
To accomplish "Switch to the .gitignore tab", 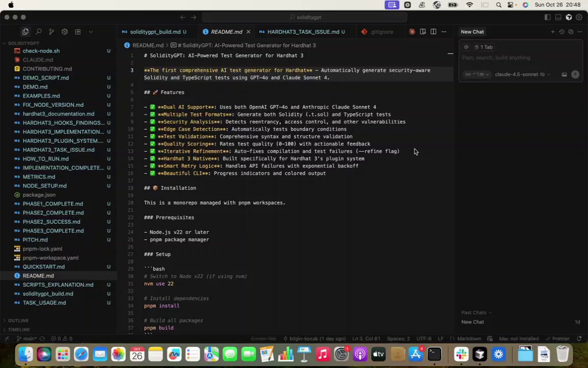I will 381,32.
